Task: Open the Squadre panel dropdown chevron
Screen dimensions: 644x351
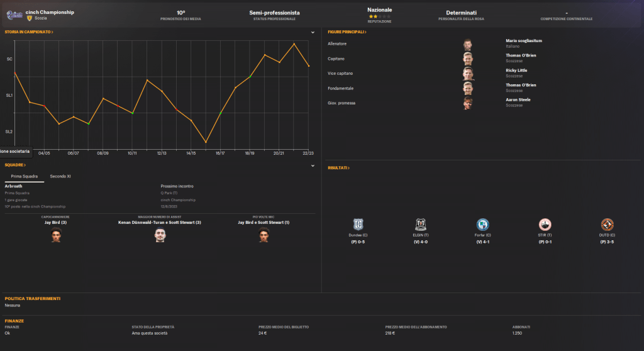Action: (x=313, y=166)
